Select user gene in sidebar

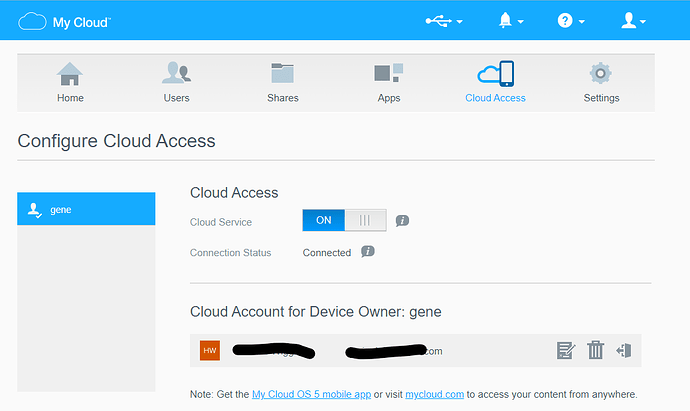(x=86, y=209)
